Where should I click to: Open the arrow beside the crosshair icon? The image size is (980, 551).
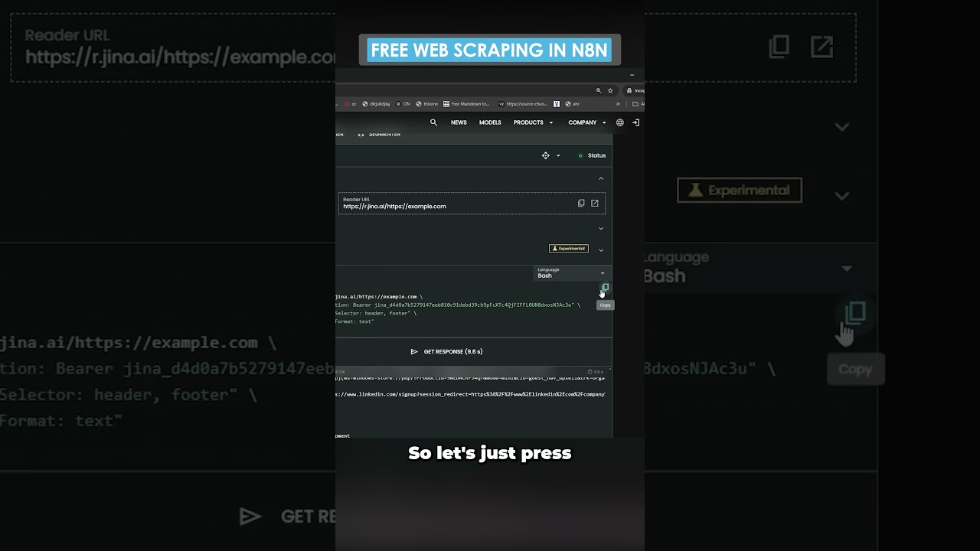[x=558, y=155]
